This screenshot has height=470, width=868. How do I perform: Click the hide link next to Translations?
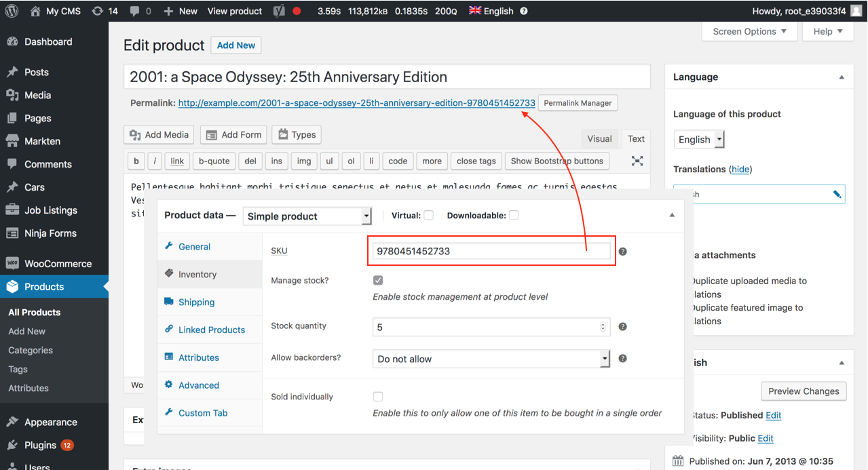click(740, 170)
